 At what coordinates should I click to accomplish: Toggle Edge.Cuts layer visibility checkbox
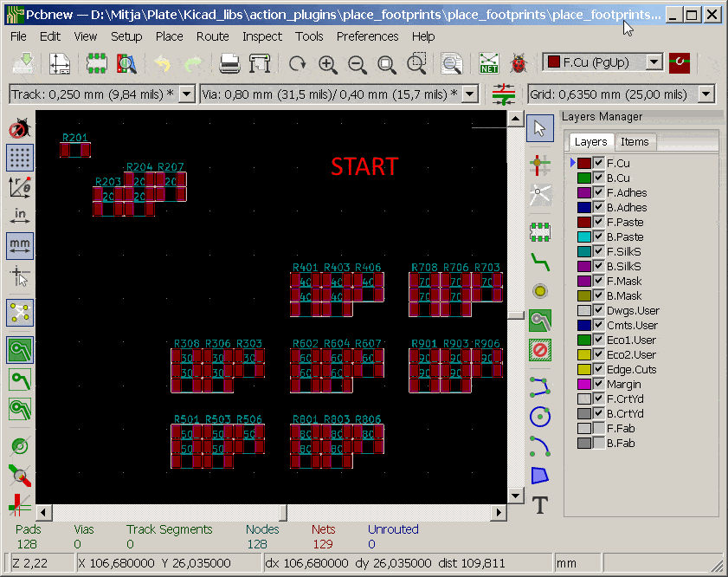point(598,369)
